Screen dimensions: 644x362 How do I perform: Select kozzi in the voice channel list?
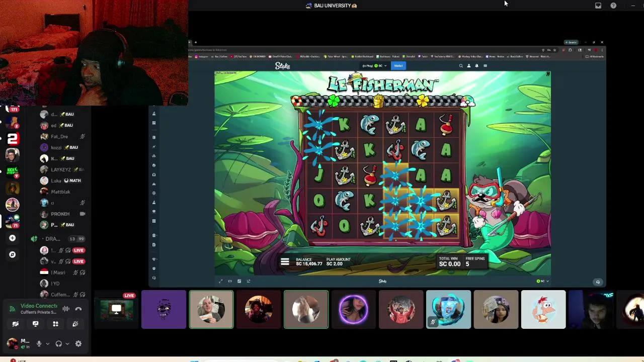coord(63,147)
